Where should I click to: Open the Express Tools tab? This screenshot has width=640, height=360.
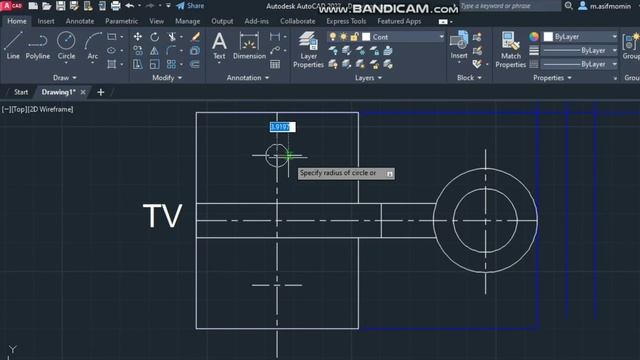tap(346, 21)
